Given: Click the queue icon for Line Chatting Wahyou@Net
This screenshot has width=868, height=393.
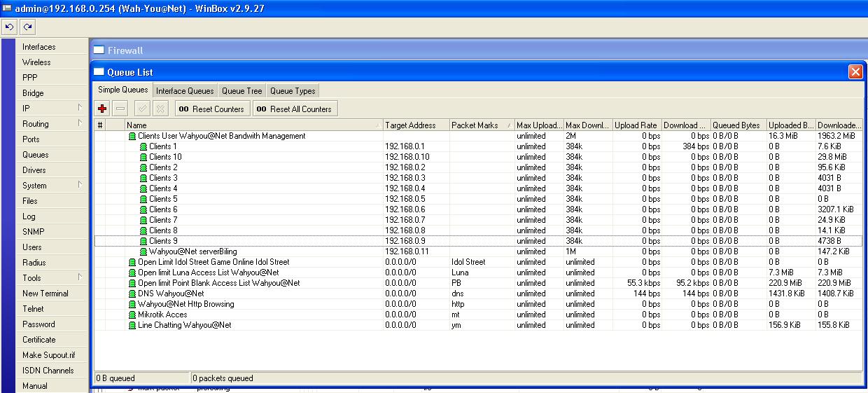Looking at the screenshot, I should [x=132, y=325].
